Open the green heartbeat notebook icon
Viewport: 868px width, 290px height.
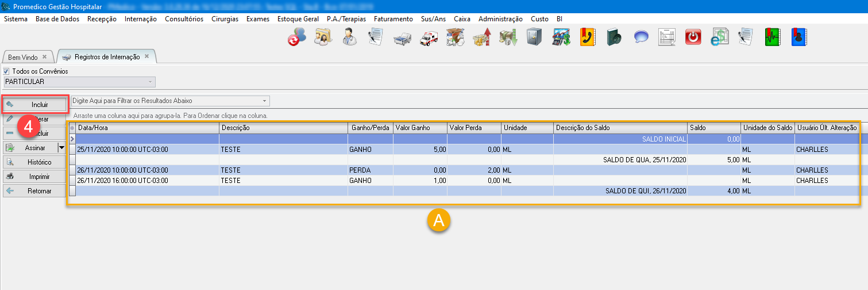tap(773, 37)
